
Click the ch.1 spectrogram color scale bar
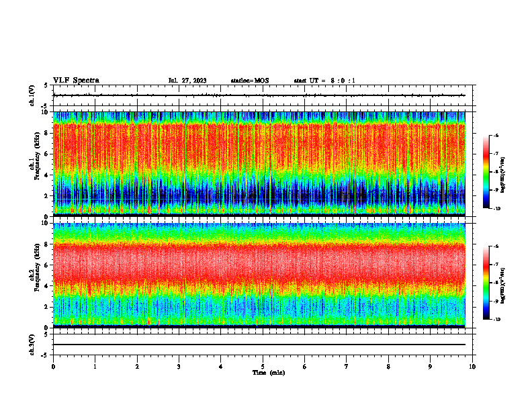(486, 172)
